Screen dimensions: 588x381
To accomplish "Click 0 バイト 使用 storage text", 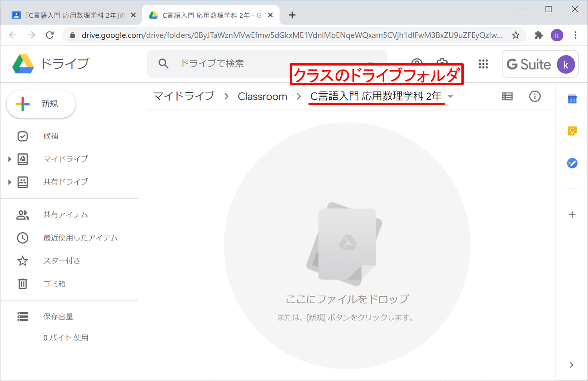I will 66,338.
